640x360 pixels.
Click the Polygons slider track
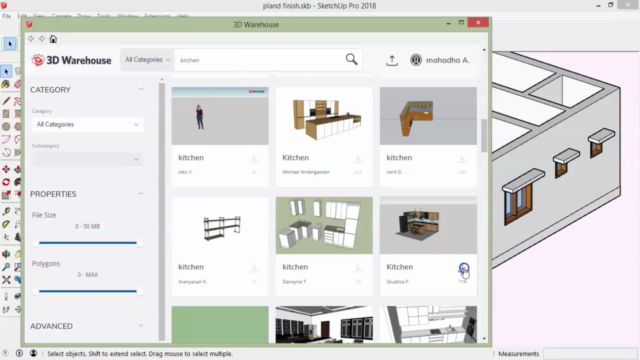(x=87, y=291)
